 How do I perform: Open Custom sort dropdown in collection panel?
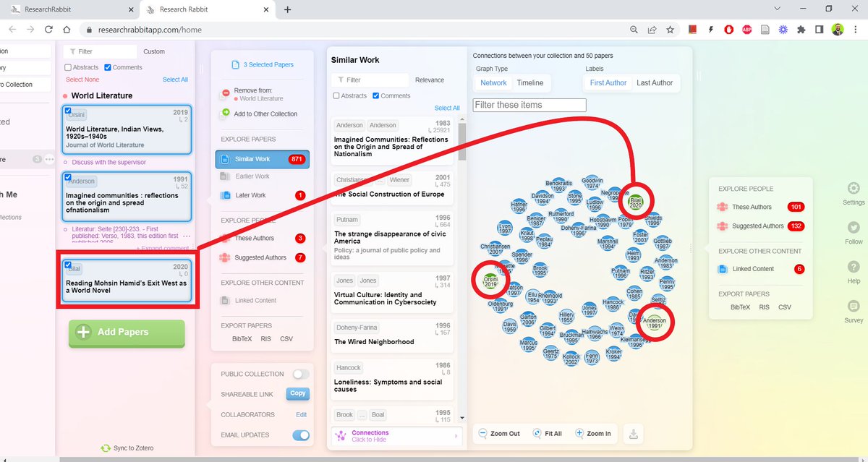click(154, 52)
